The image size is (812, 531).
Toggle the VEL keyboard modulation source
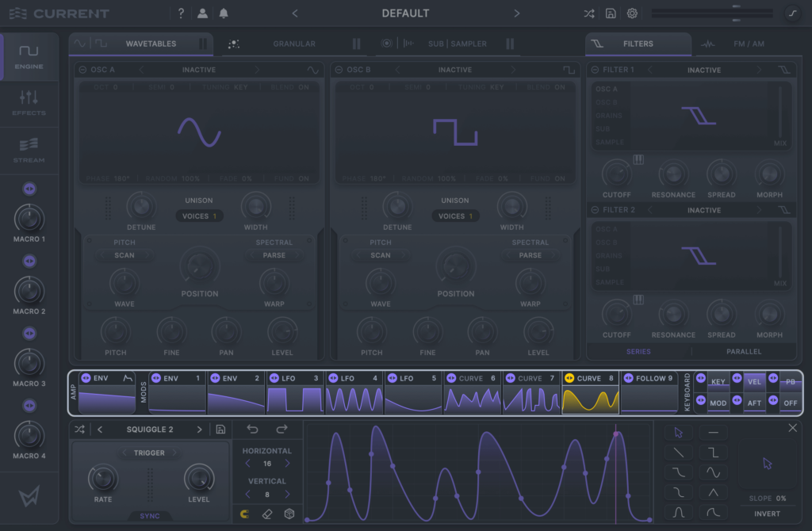click(754, 381)
